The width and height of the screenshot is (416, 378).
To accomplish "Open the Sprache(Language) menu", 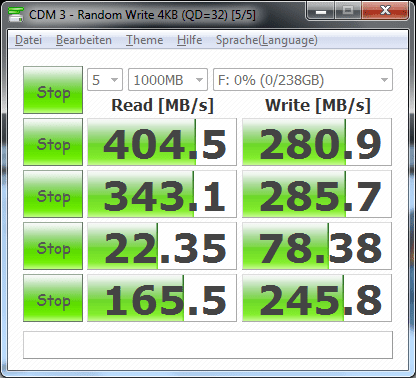I will tap(267, 40).
